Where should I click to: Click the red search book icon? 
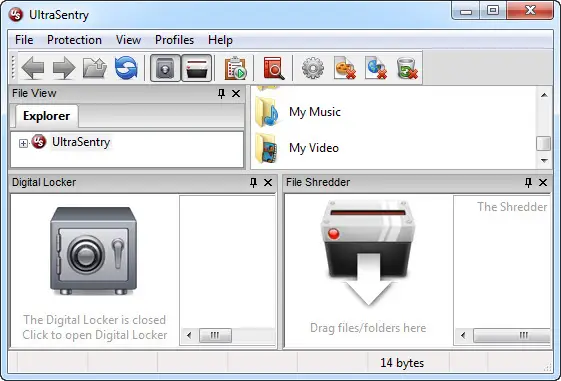(274, 68)
